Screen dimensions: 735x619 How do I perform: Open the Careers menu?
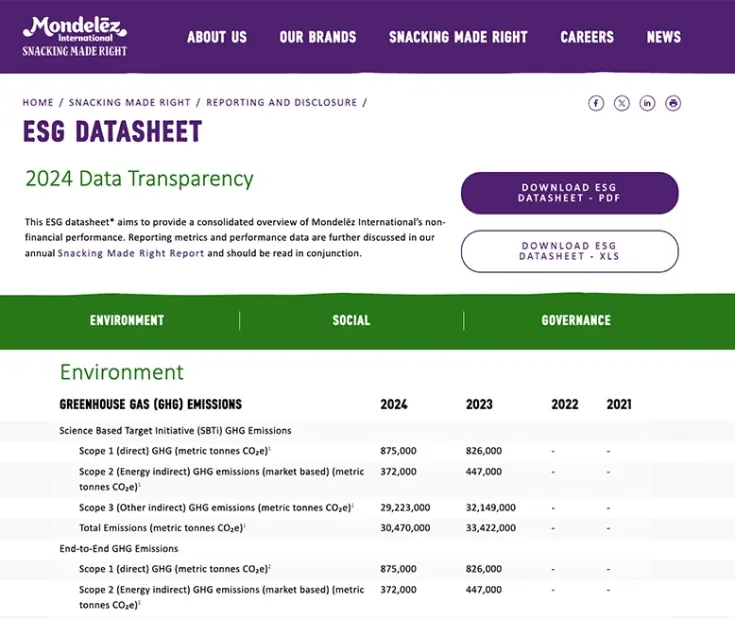[587, 37]
